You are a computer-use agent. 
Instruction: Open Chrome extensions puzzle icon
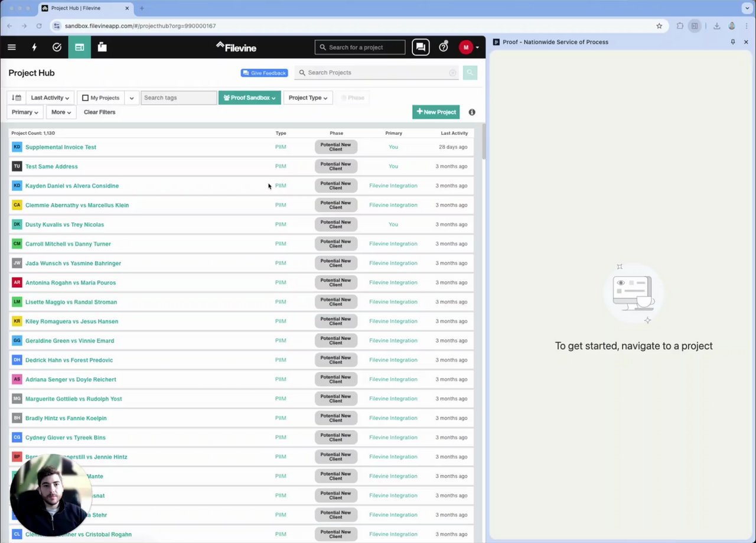(x=680, y=26)
